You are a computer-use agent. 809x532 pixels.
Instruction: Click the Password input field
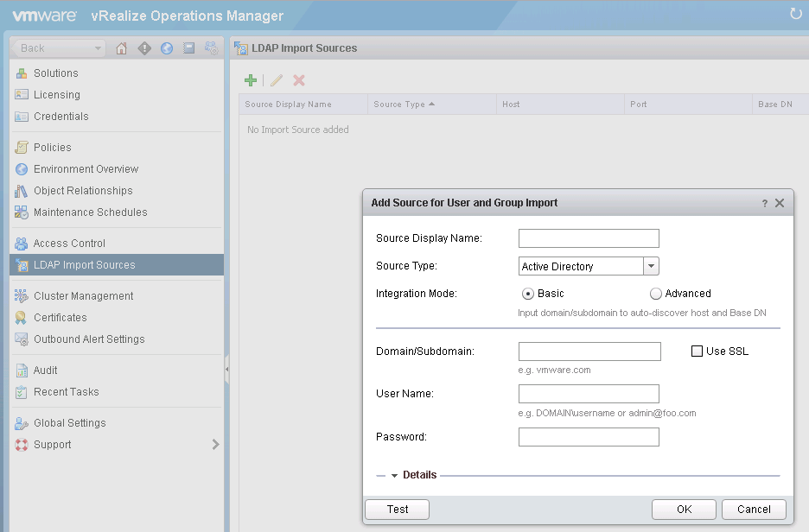click(589, 437)
